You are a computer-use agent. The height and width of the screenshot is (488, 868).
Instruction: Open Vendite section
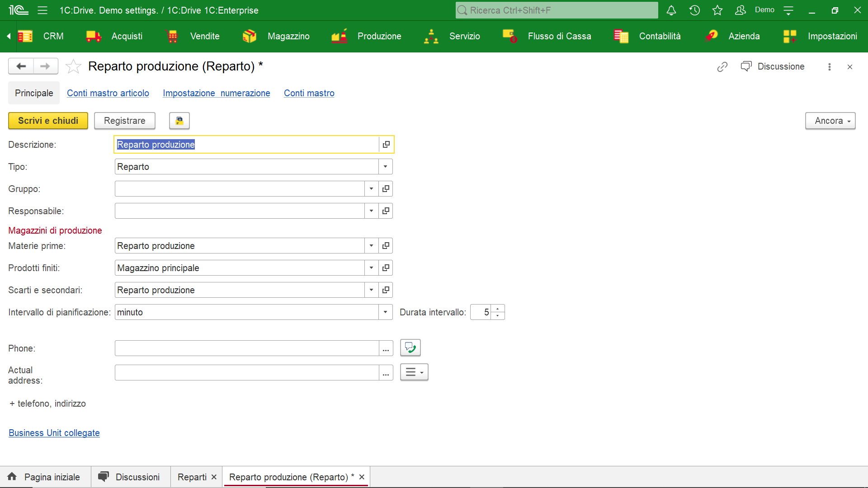[192, 36]
